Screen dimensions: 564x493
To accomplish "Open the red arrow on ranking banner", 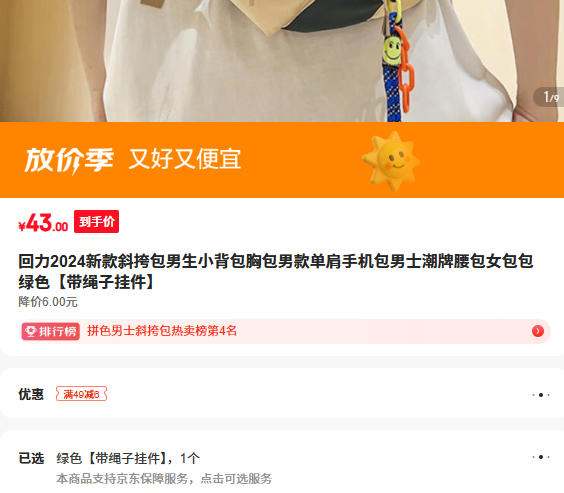I will pyautogui.click(x=538, y=331).
